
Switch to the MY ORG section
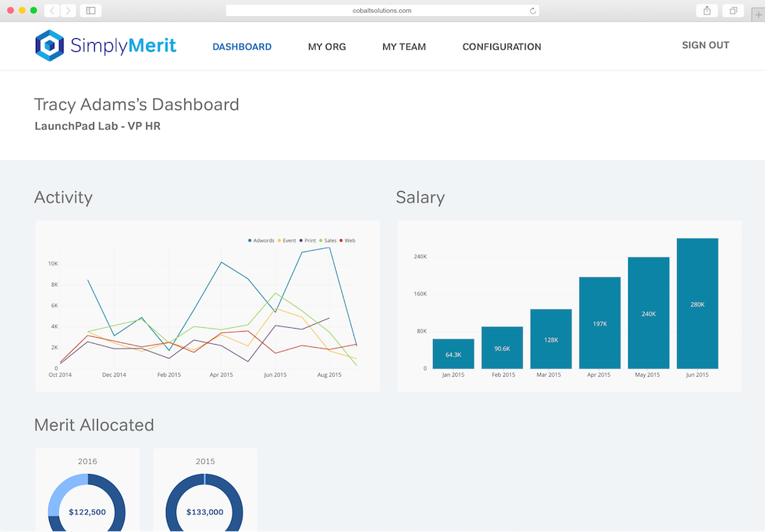(x=327, y=47)
